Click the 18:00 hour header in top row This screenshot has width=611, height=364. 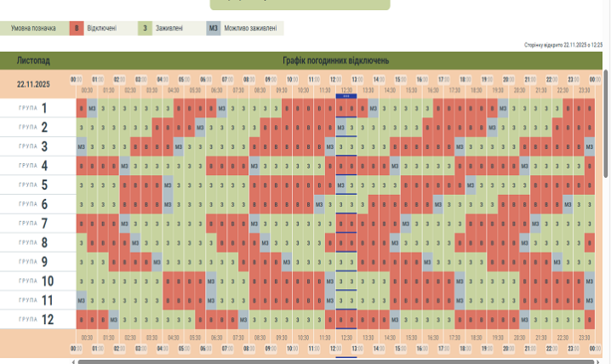coord(465,79)
